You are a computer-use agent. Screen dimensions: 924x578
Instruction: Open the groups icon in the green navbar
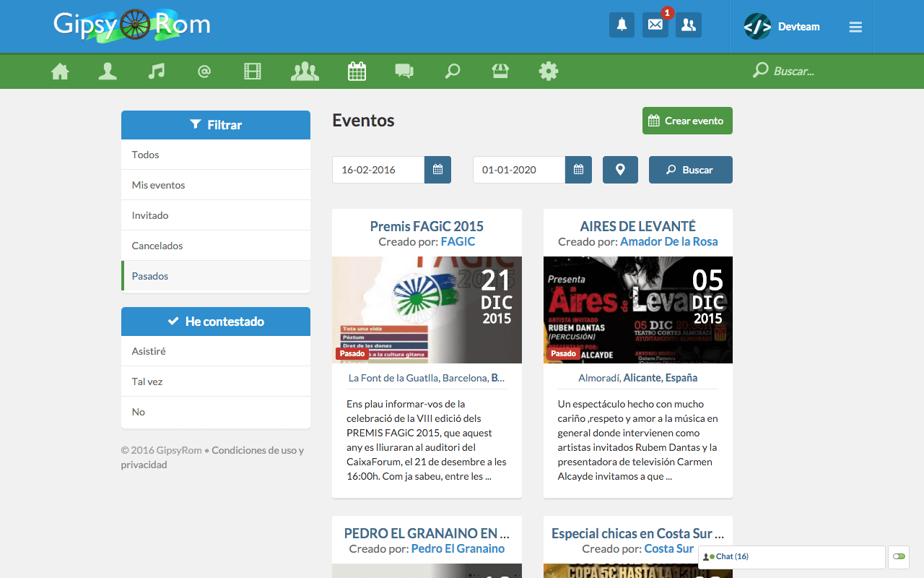coord(304,71)
